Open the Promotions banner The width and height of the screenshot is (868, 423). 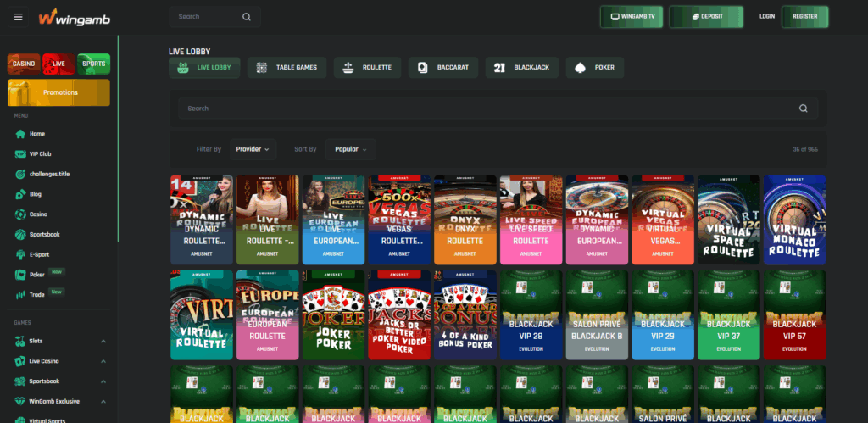[58, 92]
